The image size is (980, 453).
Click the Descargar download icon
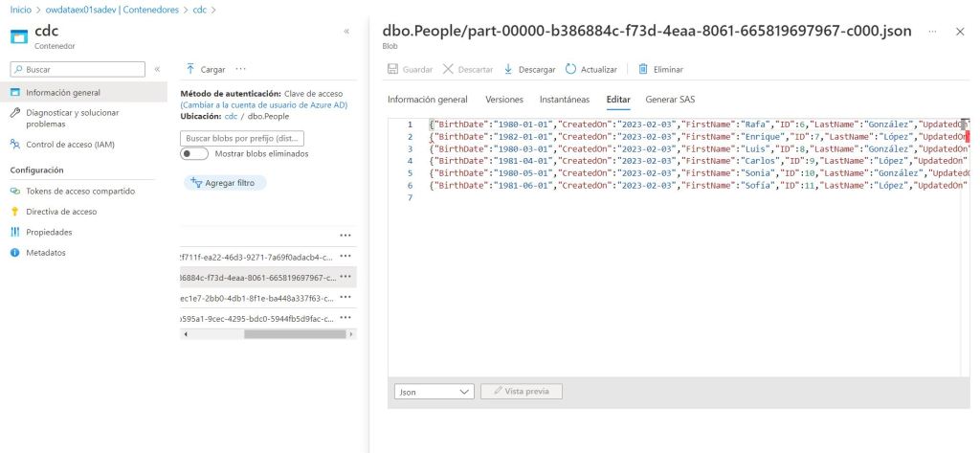(x=508, y=70)
